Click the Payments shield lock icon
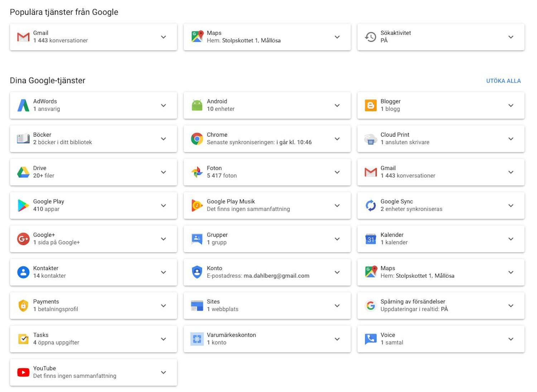Image resolution: width=537 pixels, height=392 pixels. 23,306
